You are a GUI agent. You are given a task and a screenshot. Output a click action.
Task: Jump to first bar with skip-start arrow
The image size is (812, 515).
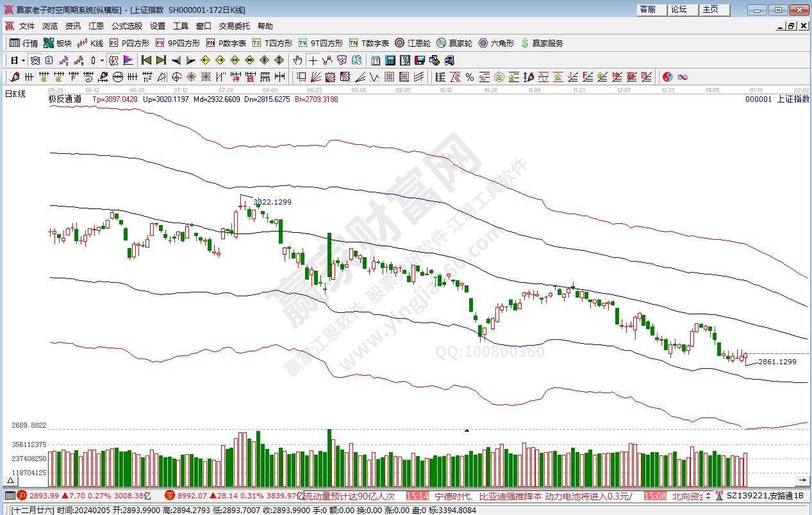click(146, 60)
